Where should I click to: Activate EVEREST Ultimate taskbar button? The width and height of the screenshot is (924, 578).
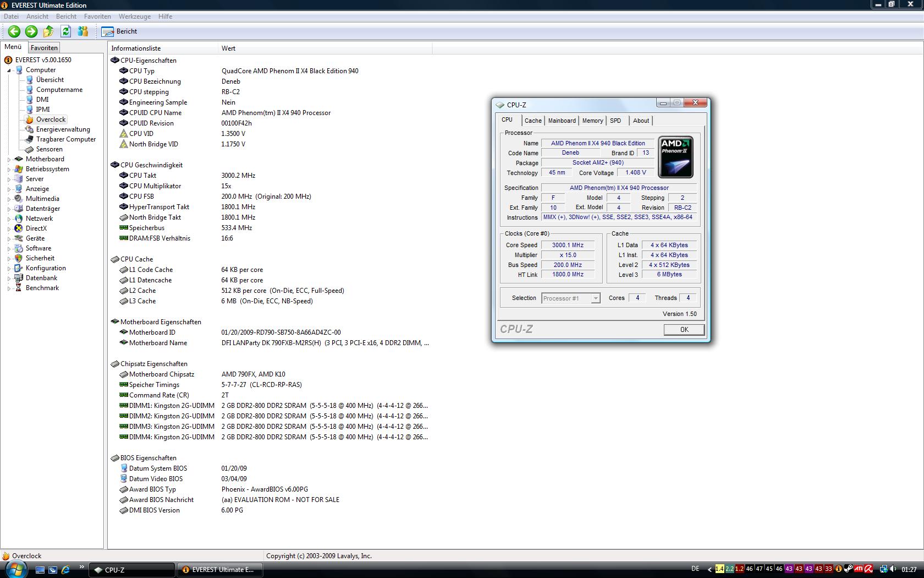coord(219,570)
